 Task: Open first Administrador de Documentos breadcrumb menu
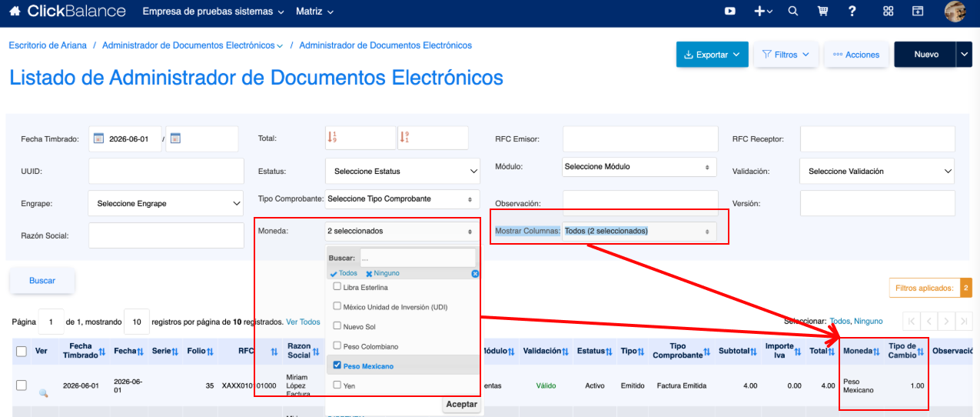coord(192,45)
